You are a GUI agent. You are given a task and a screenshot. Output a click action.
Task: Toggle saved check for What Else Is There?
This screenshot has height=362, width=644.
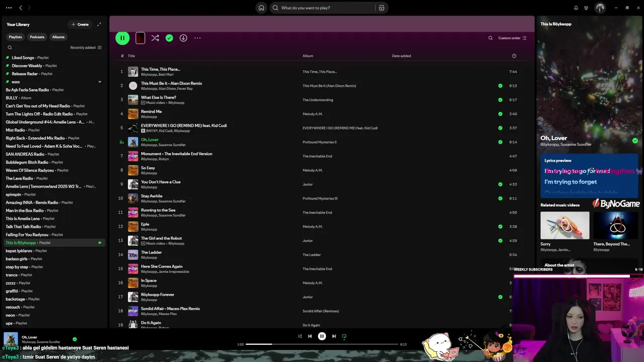(500, 100)
